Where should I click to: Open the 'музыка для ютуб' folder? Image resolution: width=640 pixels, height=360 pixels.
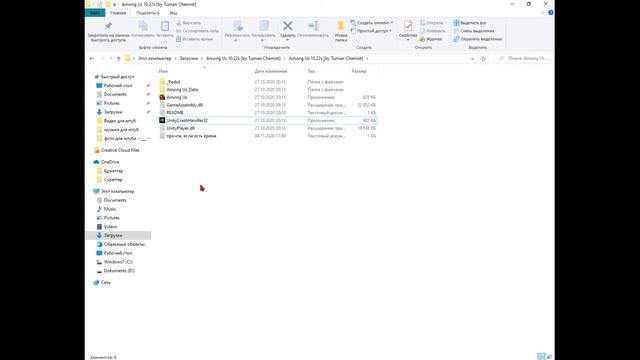coord(121,130)
